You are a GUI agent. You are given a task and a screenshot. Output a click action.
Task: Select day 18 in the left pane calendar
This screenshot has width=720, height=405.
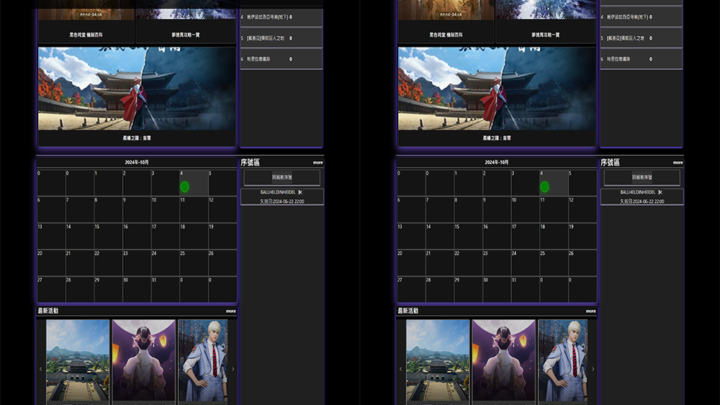coord(194,236)
